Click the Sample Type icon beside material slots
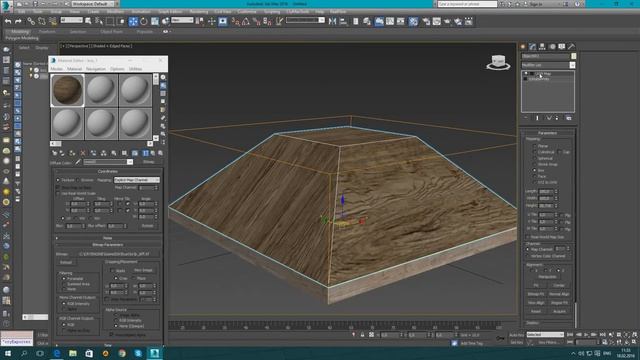Viewport: 640px width, 360px height. point(163,77)
